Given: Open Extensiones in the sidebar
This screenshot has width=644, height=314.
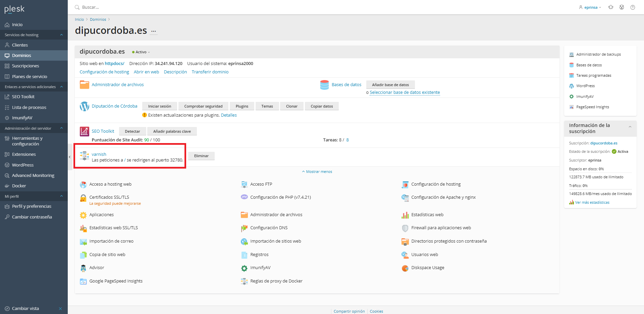Looking at the screenshot, I should (x=24, y=154).
